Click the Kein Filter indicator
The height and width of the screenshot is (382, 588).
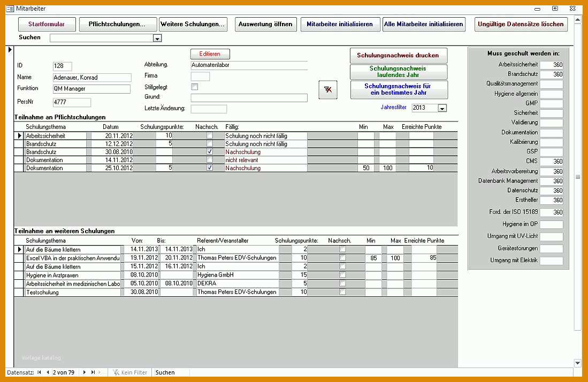(x=130, y=372)
